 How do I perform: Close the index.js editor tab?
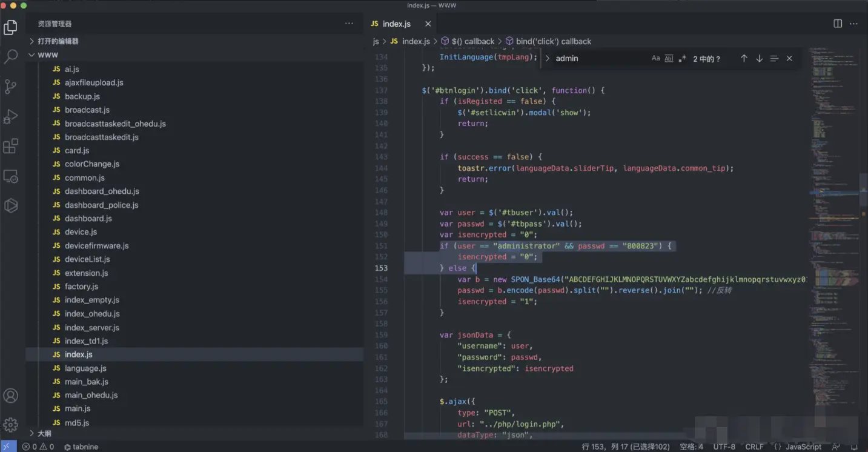[x=428, y=24]
